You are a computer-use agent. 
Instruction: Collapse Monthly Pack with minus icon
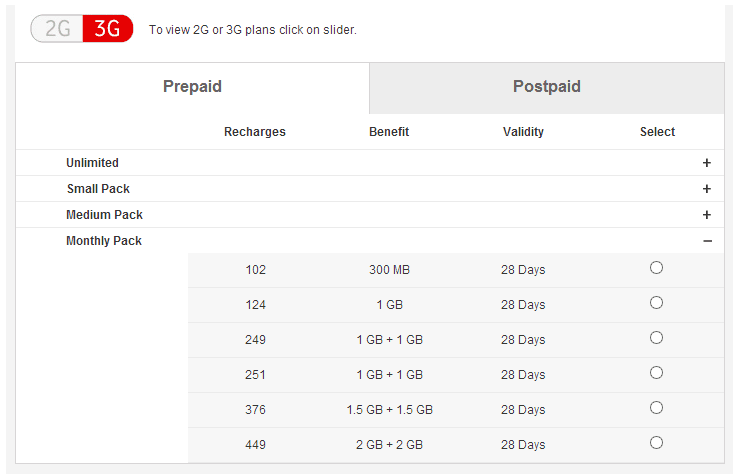[x=707, y=241]
